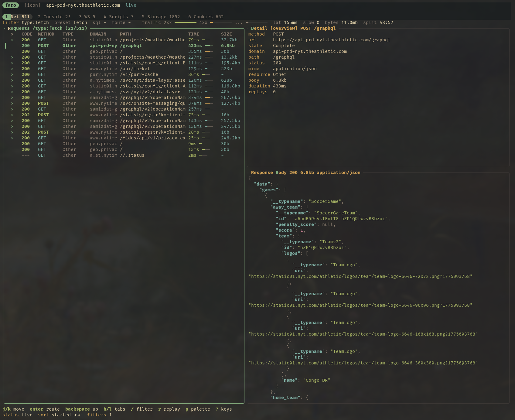
Task: Sort by the TYPE column header
Action: (68, 34)
